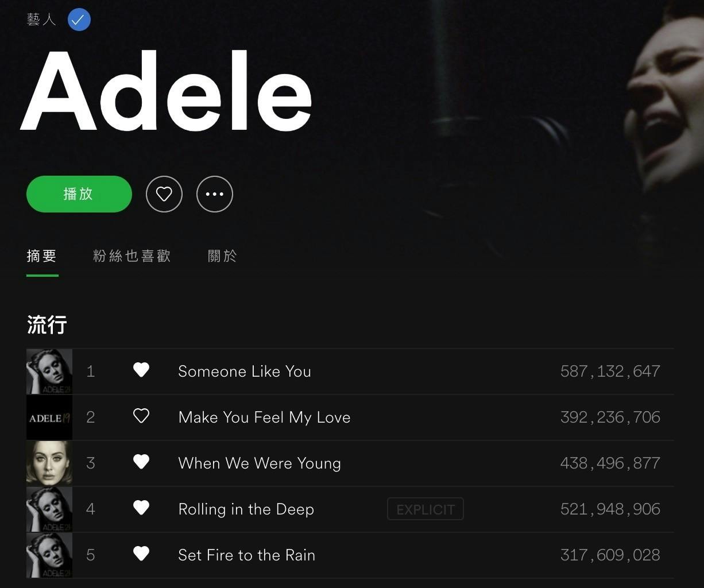Click the Set Fire to the Rain thumbnail
This screenshot has width=704, height=588.
coord(49,555)
